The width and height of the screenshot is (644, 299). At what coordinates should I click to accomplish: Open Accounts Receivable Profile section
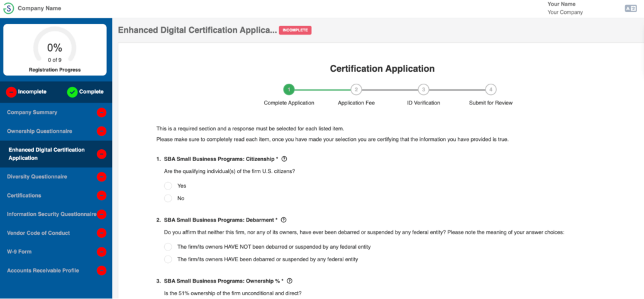[x=44, y=271]
